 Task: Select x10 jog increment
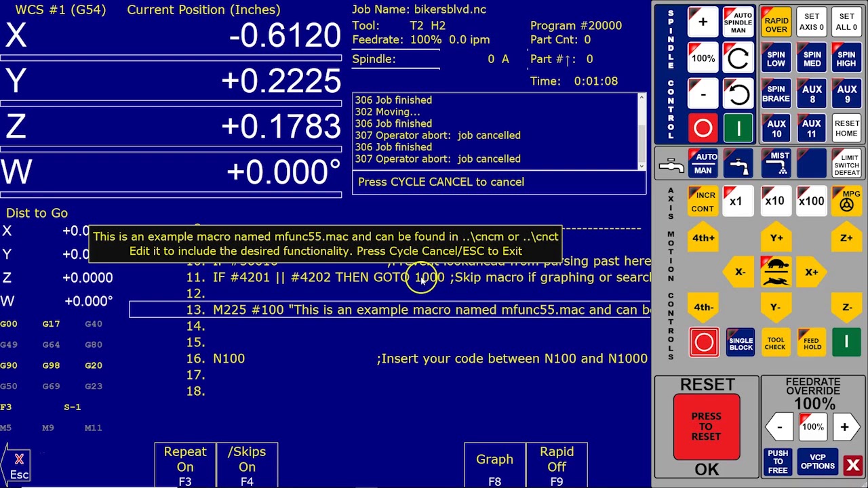click(776, 201)
